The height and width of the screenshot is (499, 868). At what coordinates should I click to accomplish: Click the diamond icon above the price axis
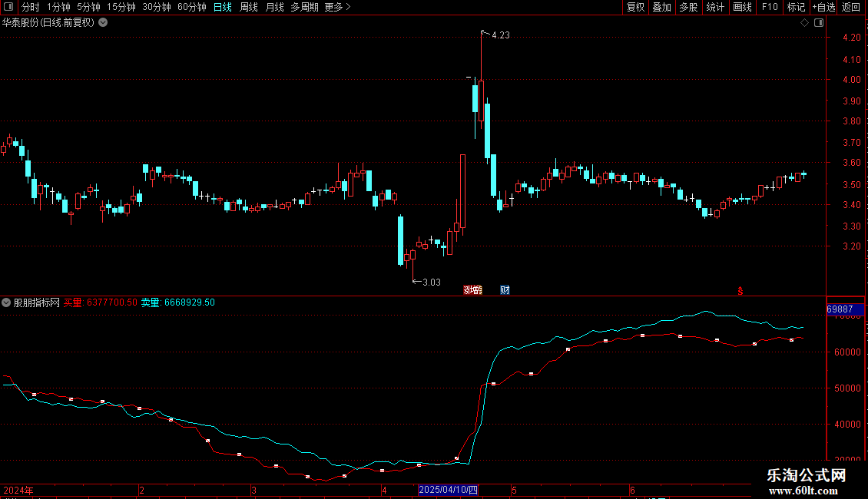(x=804, y=23)
